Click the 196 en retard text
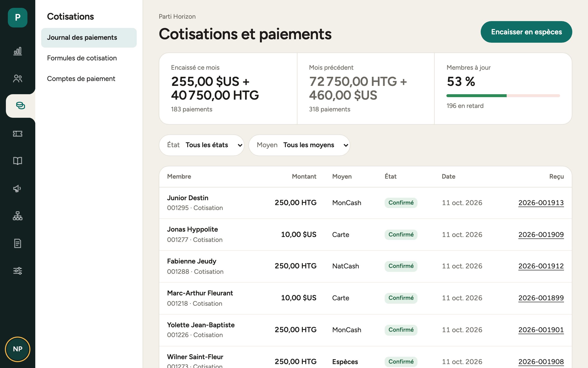The height and width of the screenshot is (368, 588). coord(465,106)
